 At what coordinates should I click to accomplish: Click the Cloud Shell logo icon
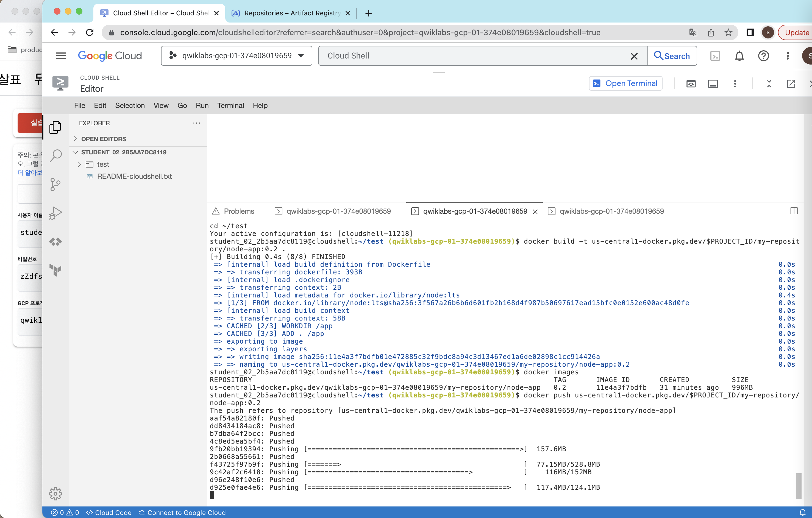click(60, 83)
